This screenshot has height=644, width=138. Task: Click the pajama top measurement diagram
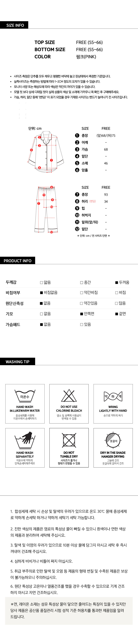[46, 152]
